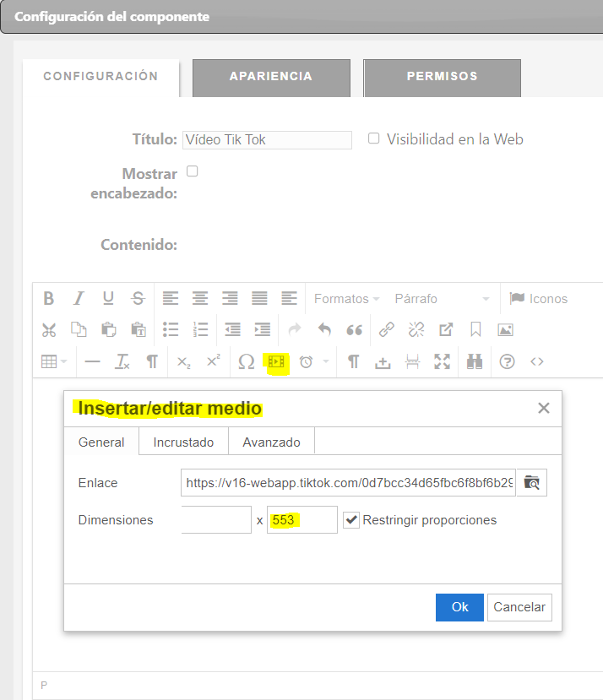Click the paste icon
This screenshot has height=700, width=603.
click(x=109, y=330)
